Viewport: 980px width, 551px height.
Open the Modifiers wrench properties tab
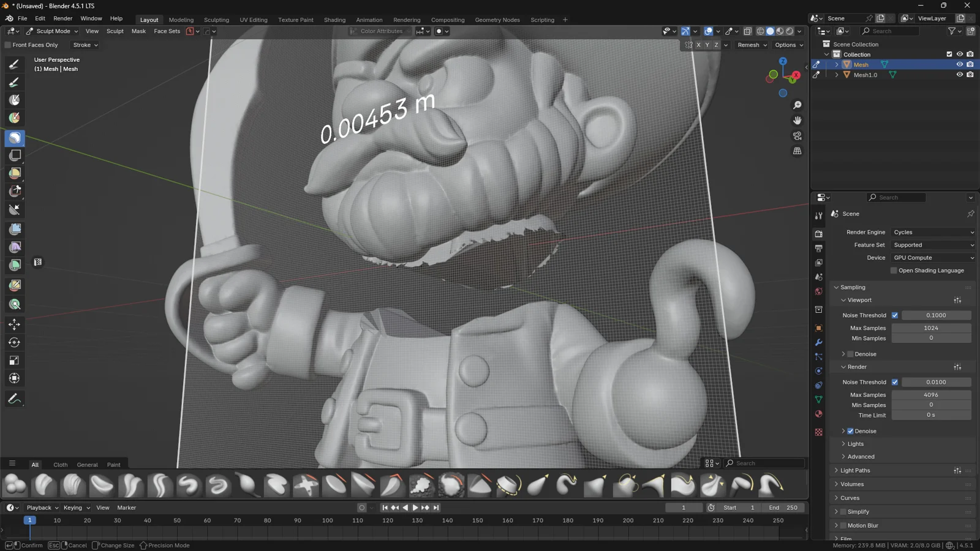[x=818, y=342]
